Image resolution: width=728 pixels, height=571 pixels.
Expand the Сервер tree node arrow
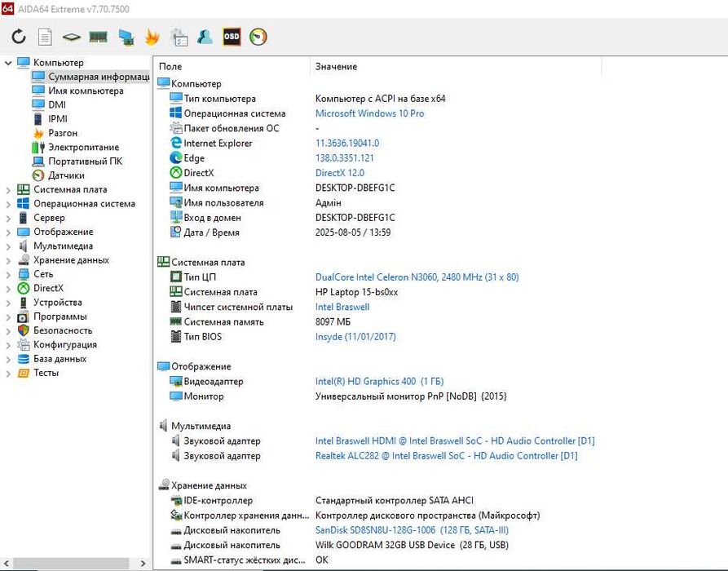point(8,218)
